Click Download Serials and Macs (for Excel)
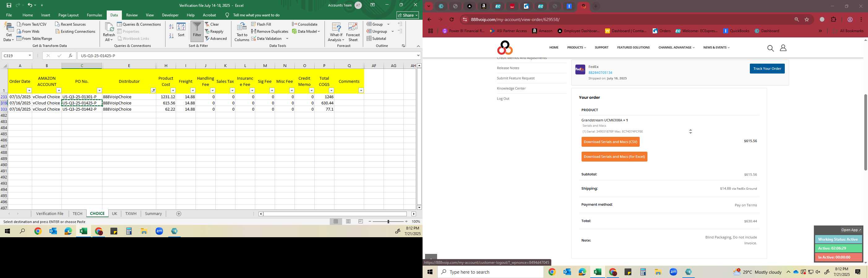The width and height of the screenshot is (868, 278). [614, 157]
